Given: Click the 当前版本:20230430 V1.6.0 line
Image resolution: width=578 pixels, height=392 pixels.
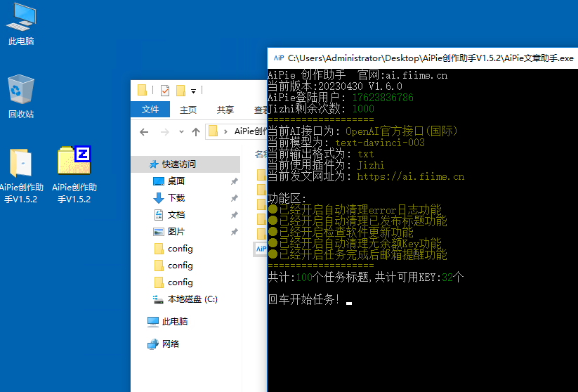Looking at the screenshot, I should pyautogui.click(x=335, y=86).
